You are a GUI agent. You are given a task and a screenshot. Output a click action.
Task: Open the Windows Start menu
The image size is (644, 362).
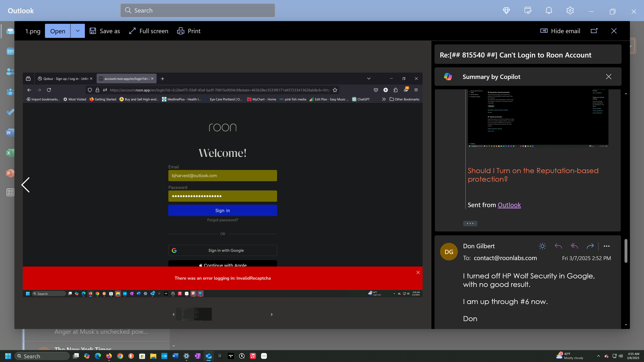8,356
